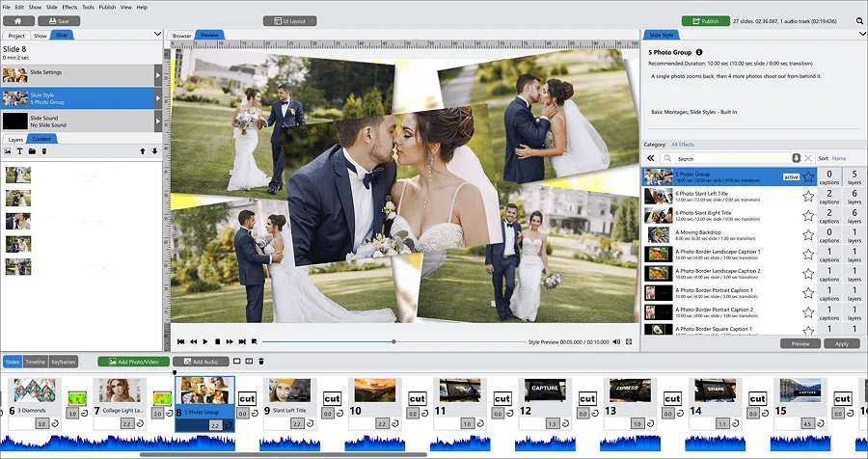Open Slide Style panel dropdown chevron
The width and height of the screenshot is (868, 459).
[862, 35]
